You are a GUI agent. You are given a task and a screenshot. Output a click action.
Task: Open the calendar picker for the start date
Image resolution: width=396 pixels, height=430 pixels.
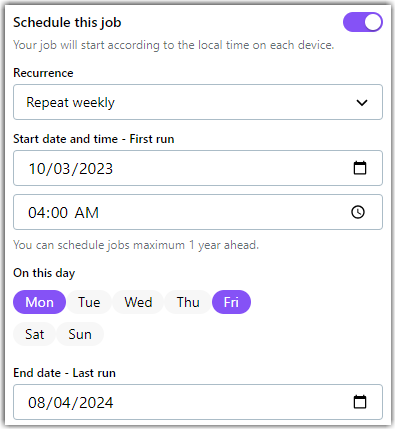coord(360,168)
